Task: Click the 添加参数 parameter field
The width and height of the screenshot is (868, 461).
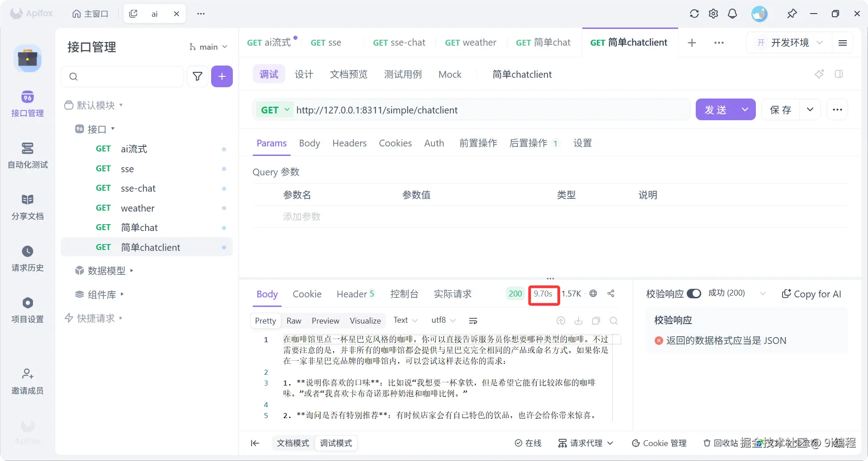Action: click(x=302, y=216)
